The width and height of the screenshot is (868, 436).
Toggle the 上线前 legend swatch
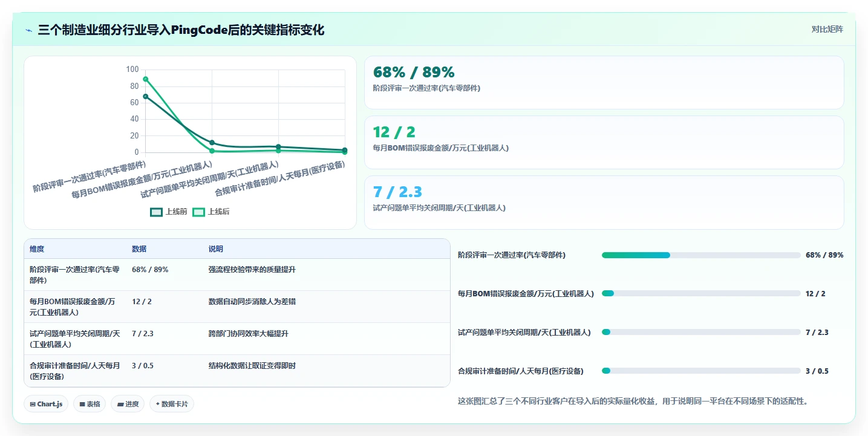(x=156, y=212)
